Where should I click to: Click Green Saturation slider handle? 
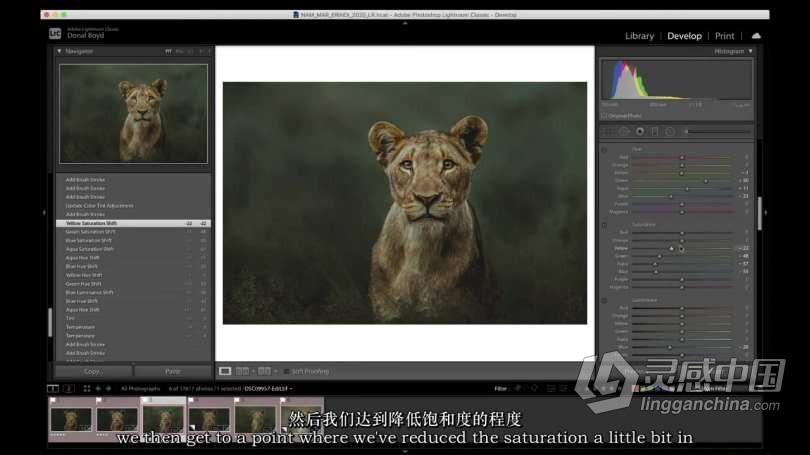660,256
